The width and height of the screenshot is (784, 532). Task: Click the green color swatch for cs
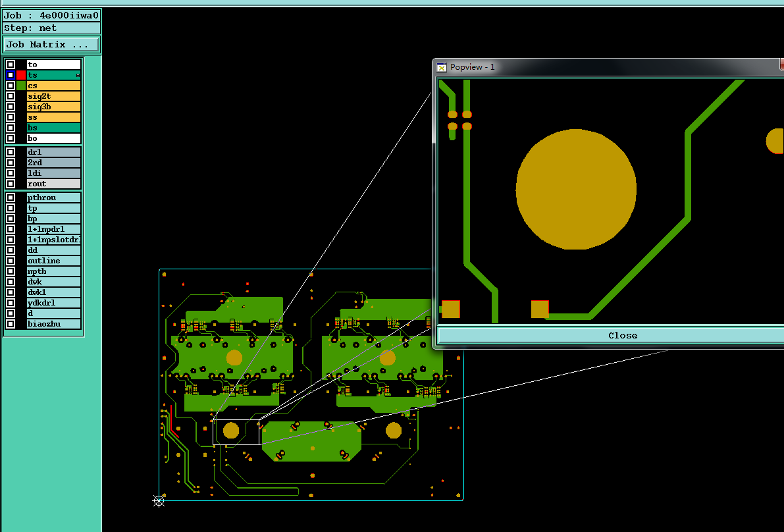click(21, 86)
